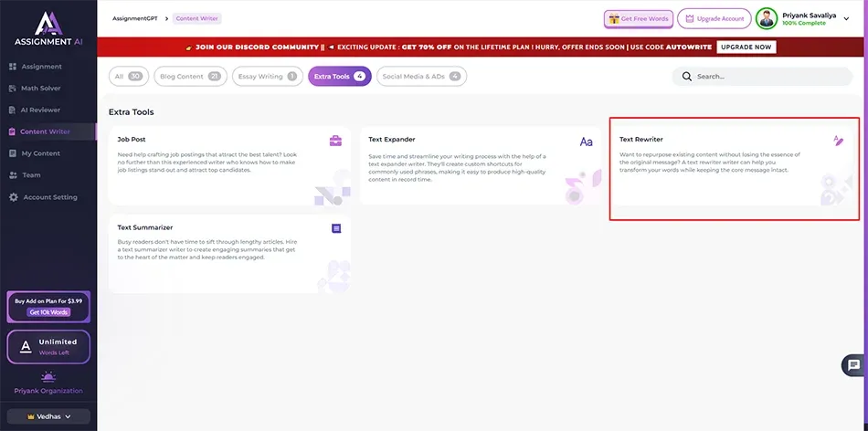Click the Text Expander Aa icon
The height and width of the screenshot is (431, 868).
pyautogui.click(x=586, y=142)
